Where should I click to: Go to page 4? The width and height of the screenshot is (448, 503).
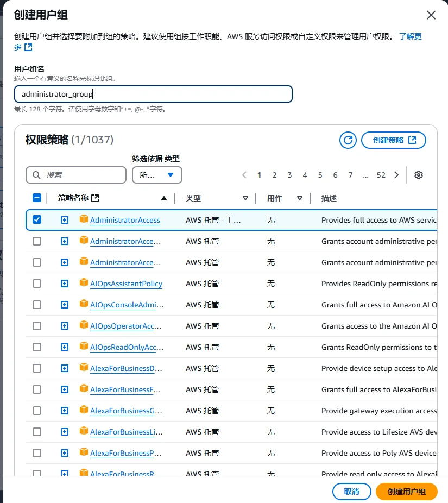pos(305,175)
